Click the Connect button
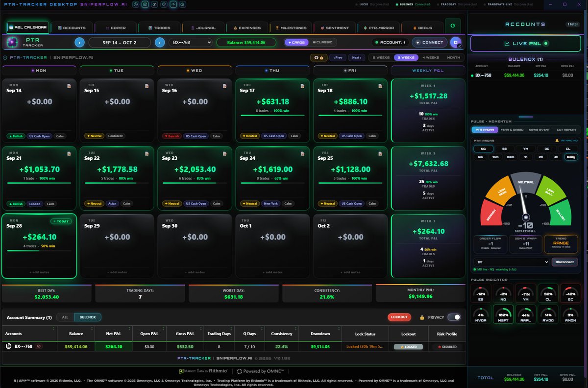Screen dimensions: 588x388 point(429,43)
